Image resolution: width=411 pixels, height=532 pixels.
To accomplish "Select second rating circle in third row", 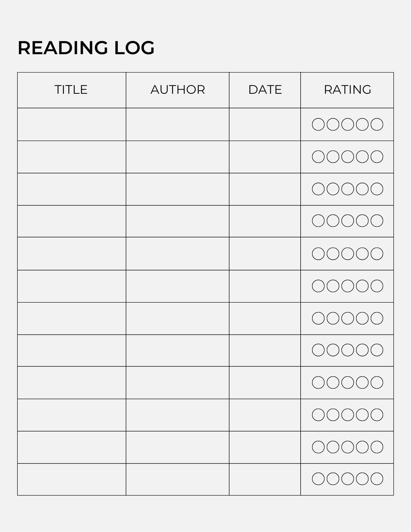I will (333, 189).
